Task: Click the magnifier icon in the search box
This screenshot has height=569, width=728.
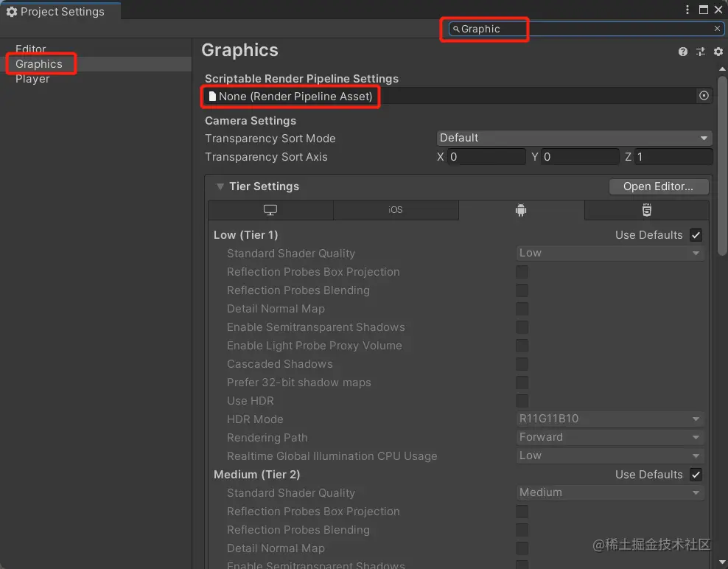Action: 456,29
